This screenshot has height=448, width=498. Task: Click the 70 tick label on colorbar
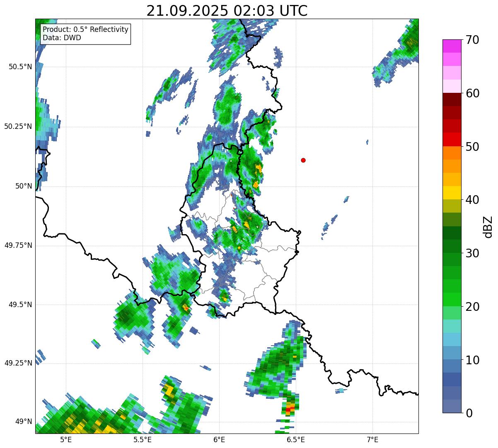click(472, 40)
